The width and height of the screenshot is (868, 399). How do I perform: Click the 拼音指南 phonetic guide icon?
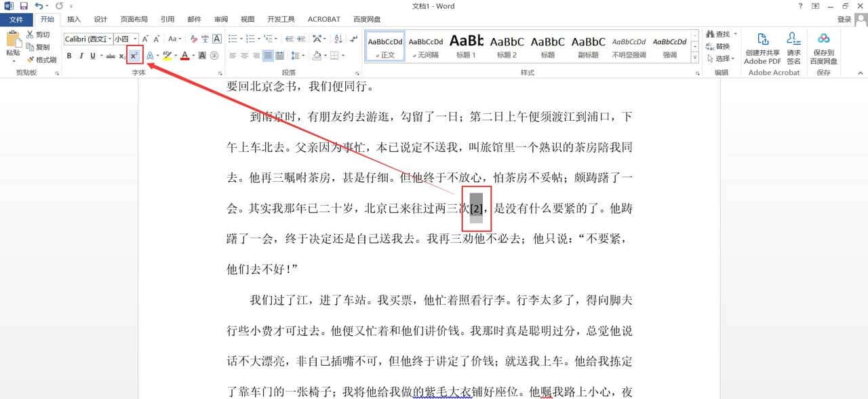(205, 39)
